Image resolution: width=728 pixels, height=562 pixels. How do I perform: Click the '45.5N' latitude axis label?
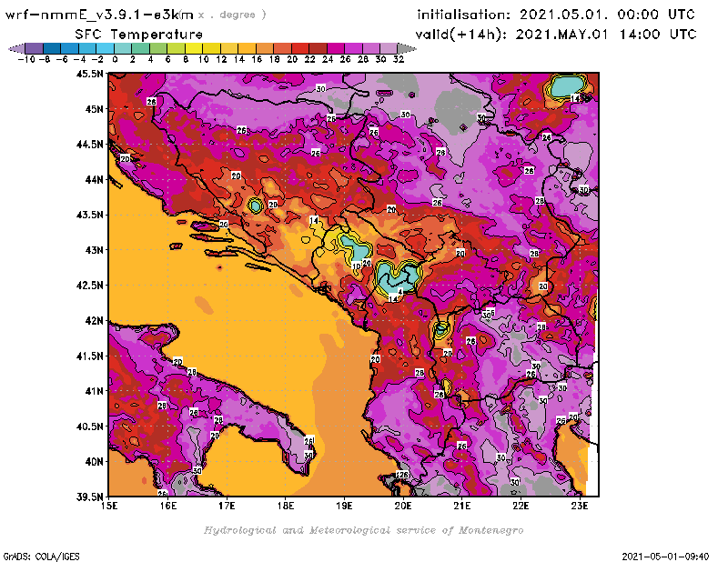[89, 74]
